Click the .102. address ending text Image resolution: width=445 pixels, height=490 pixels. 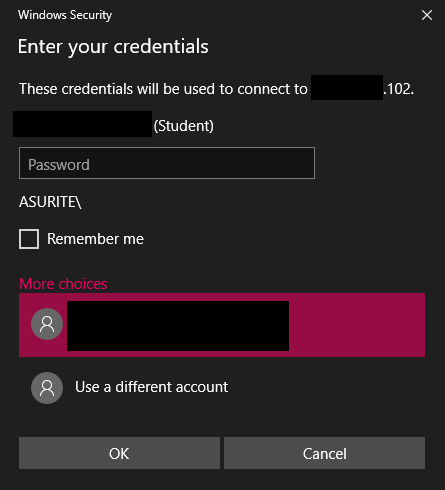[x=399, y=89]
